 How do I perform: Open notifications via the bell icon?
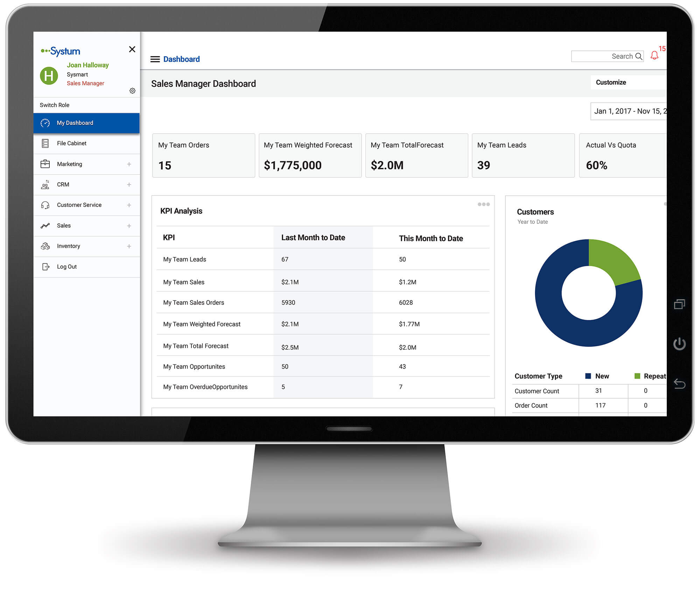654,56
